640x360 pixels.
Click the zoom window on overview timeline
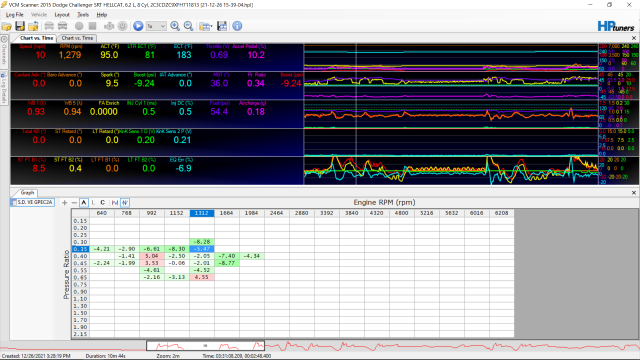tap(205, 346)
